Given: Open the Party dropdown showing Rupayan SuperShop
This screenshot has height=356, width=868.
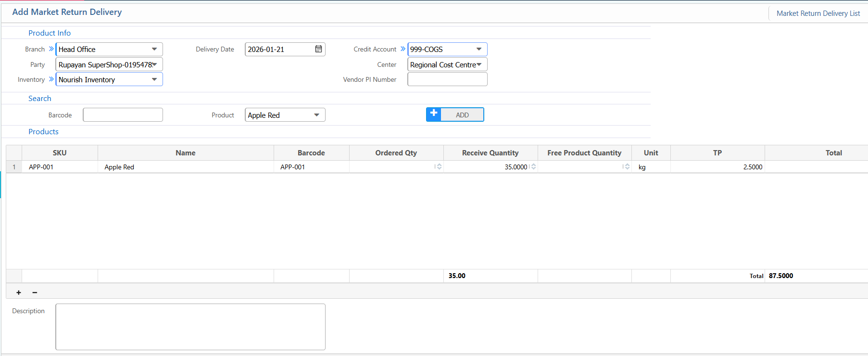Looking at the screenshot, I should 109,64.
